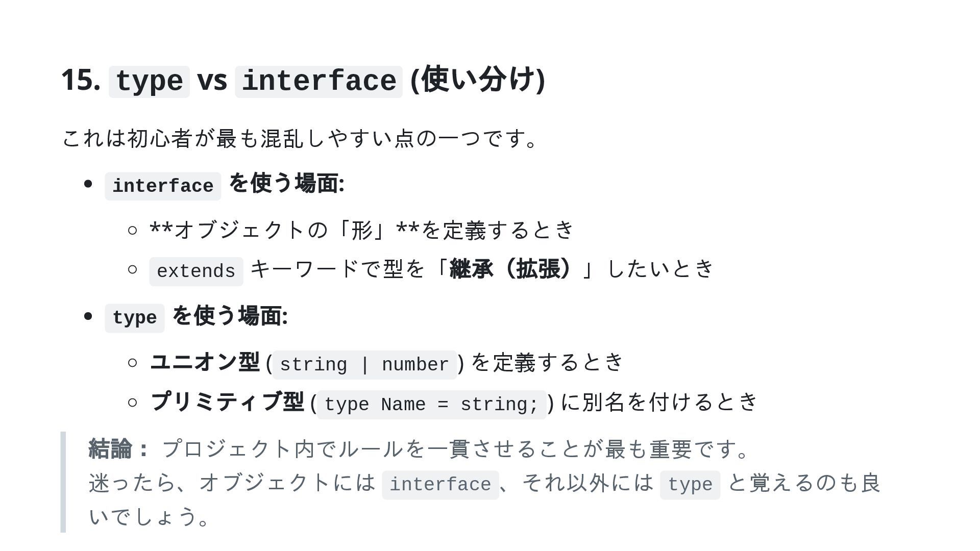
Task: Click the bold "結論:" label in the quote
Action: [x=118, y=449]
